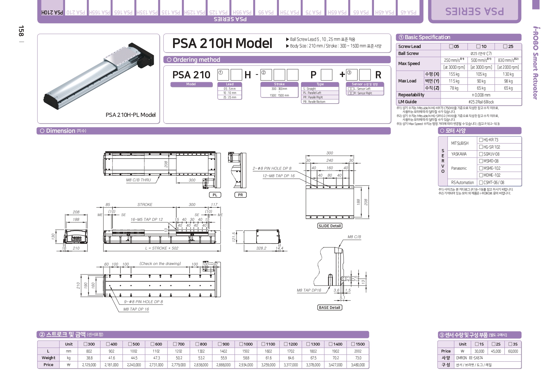The width and height of the screenshot is (554, 392).
Task: Select the PSA 45 tab
Action: tap(408, 8)
